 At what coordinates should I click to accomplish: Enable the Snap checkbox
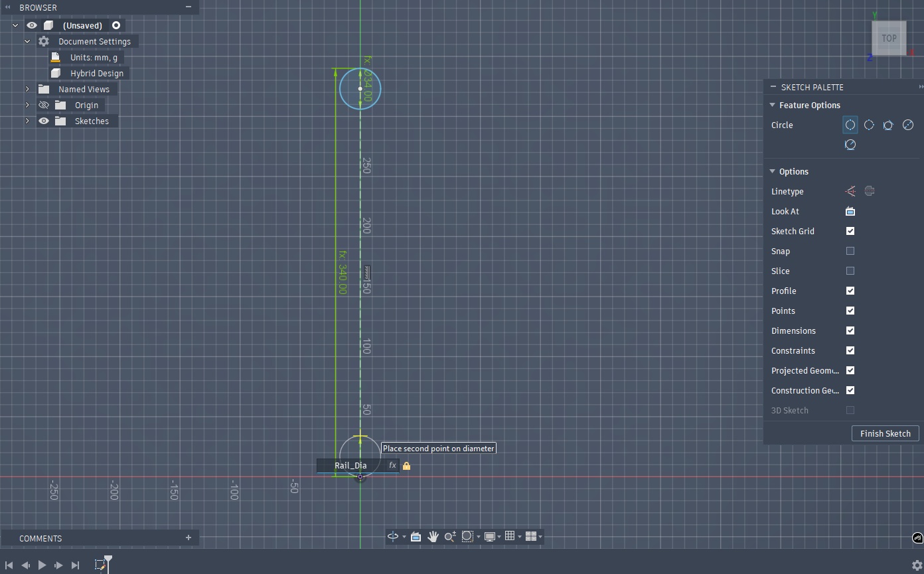point(850,251)
